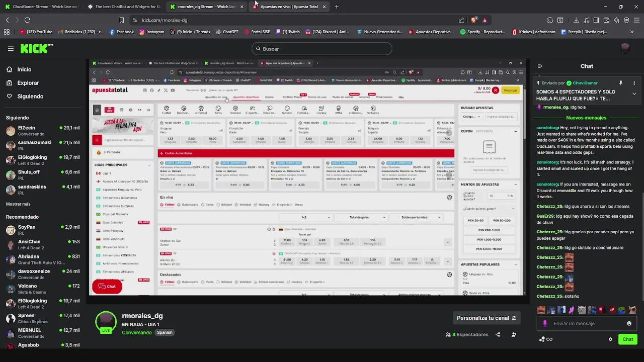This screenshot has width=644, height=362.
Task: Click the Spanish language tag
Action: point(165,332)
